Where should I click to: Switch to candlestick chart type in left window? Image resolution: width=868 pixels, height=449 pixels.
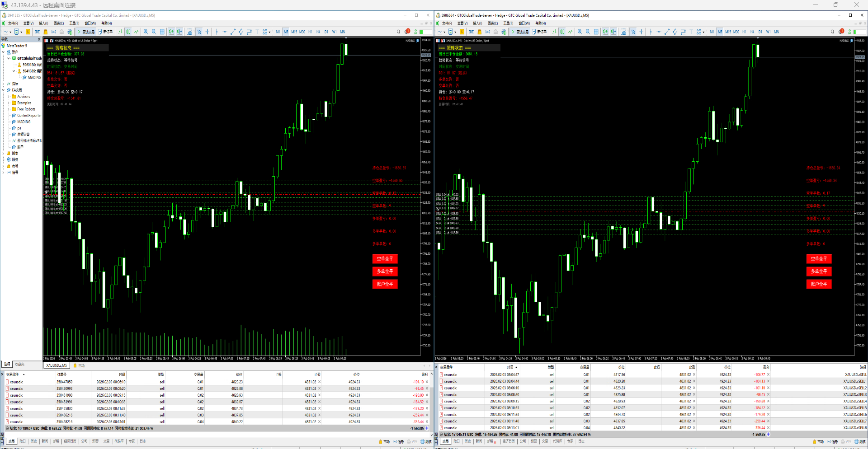pos(128,32)
